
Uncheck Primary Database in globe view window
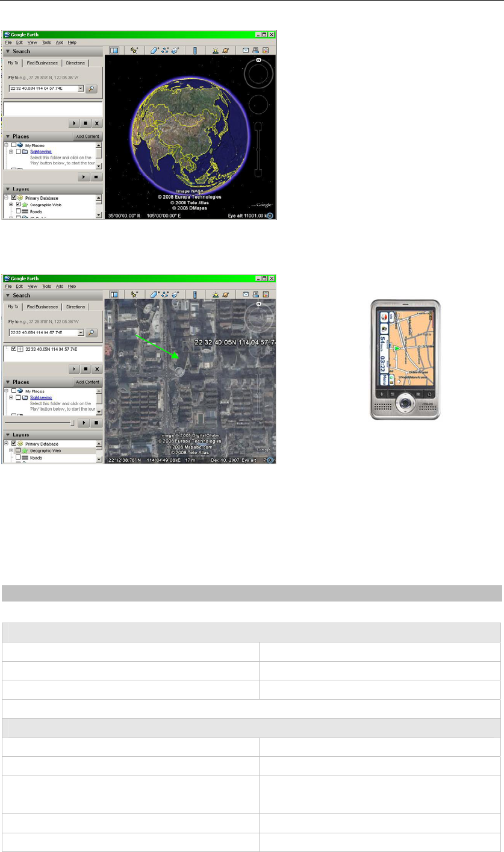click(x=13, y=198)
